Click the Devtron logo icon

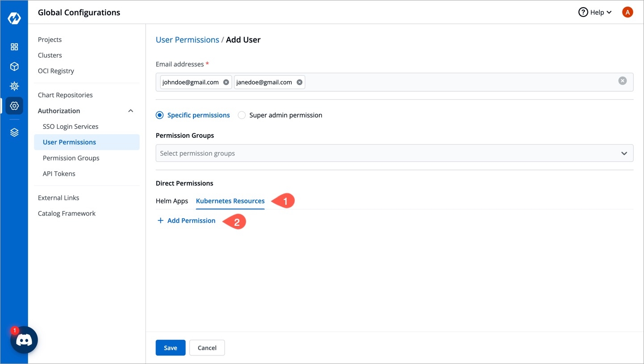coord(14,18)
